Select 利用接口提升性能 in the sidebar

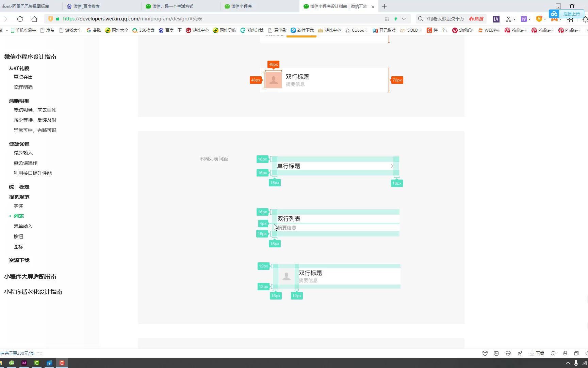pyautogui.click(x=33, y=173)
